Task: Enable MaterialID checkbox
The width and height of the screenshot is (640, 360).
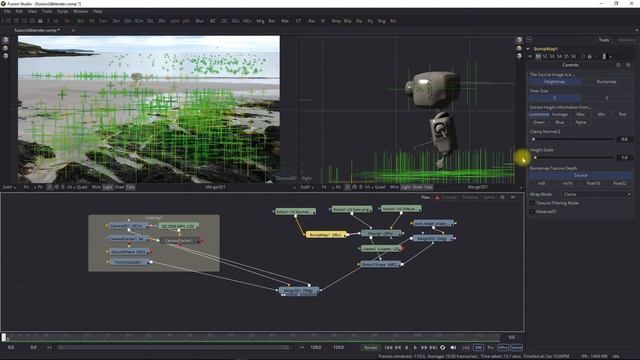Action: coord(532,211)
